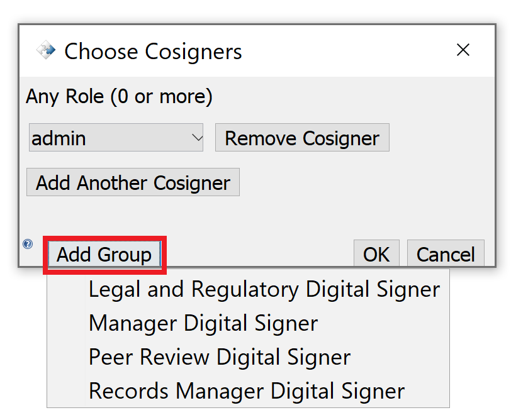Click Add Another Cosigner
The height and width of the screenshot is (420, 511).
pos(133,183)
